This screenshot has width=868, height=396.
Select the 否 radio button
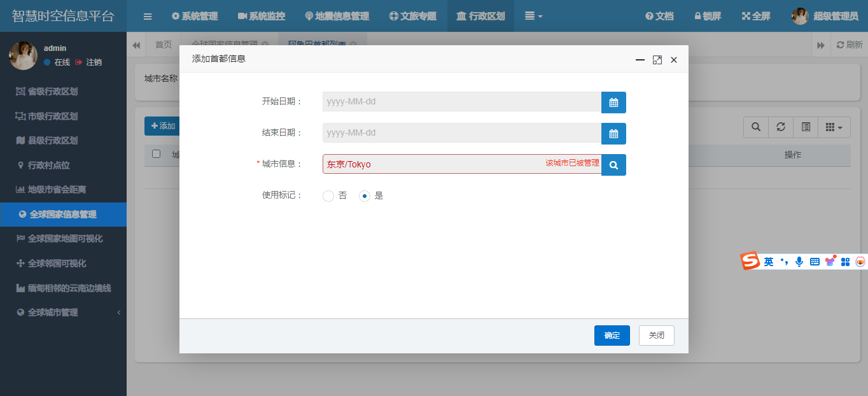pos(328,196)
